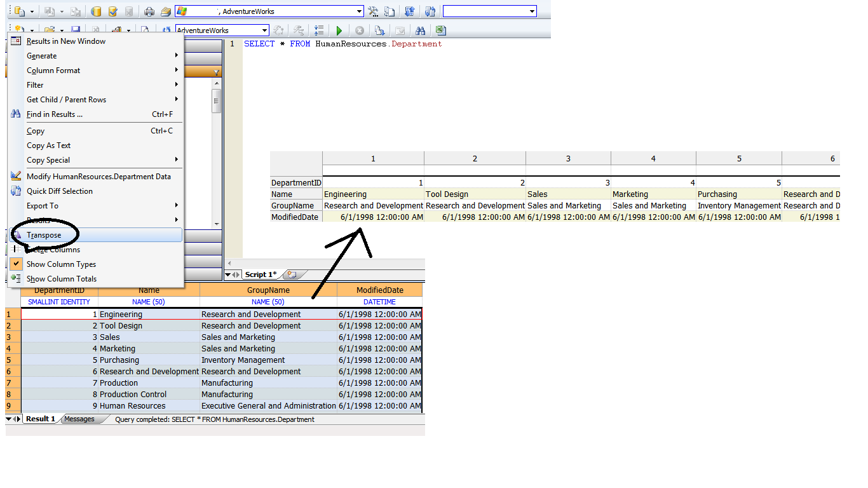Disable Show Column Types
The height and width of the screenshot is (488, 868).
(60, 264)
